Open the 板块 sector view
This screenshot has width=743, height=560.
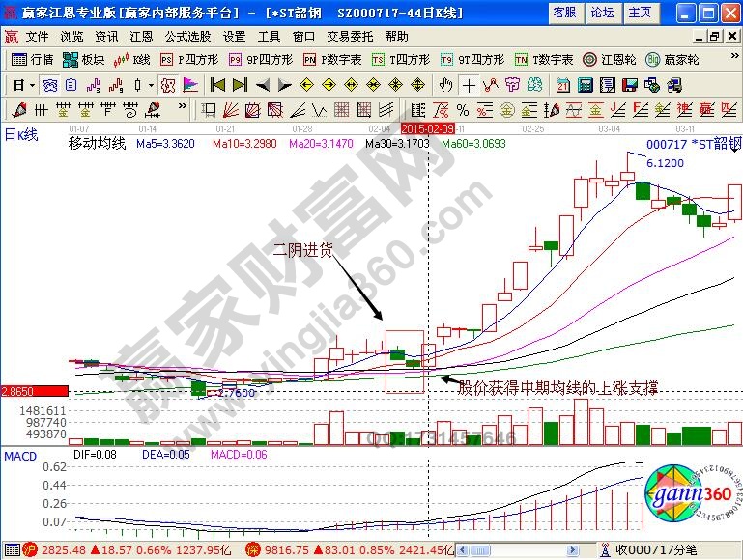85,59
